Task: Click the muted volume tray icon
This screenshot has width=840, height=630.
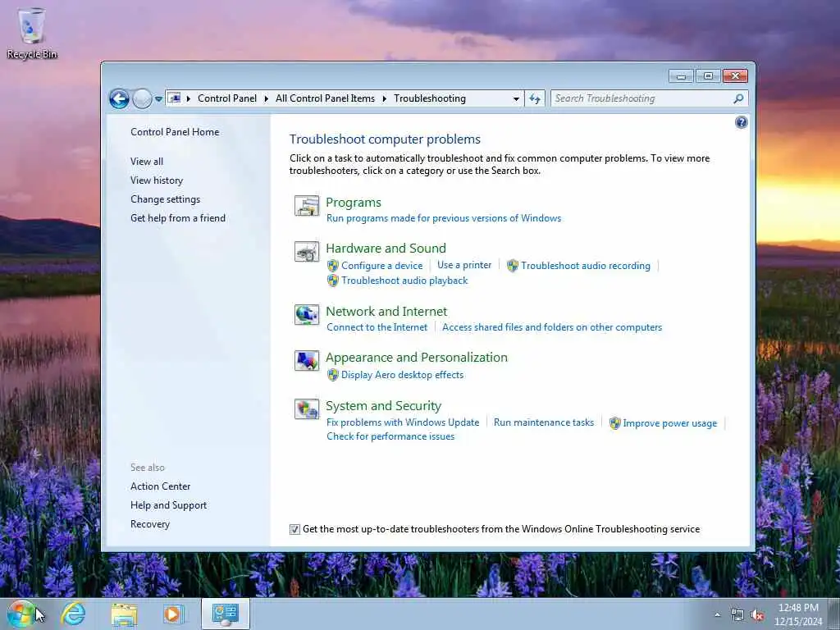Action: (757, 615)
